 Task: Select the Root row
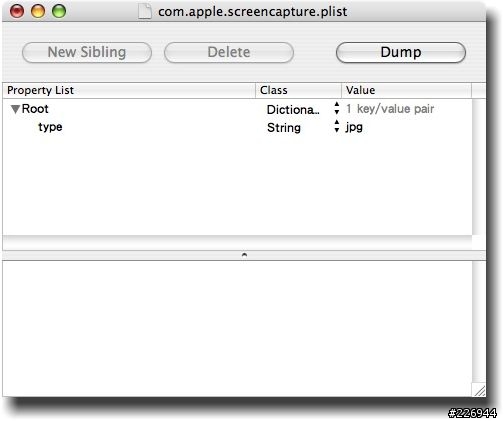(x=237, y=109)
